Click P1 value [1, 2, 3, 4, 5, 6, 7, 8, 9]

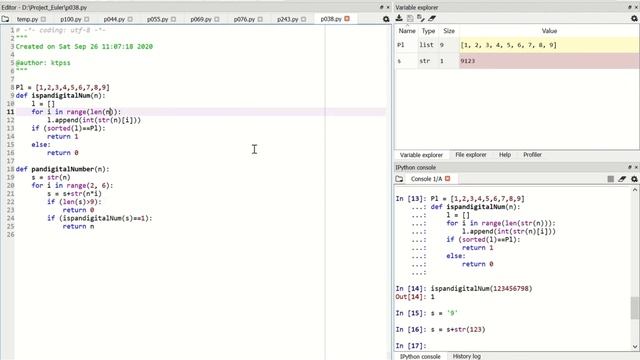549,45
